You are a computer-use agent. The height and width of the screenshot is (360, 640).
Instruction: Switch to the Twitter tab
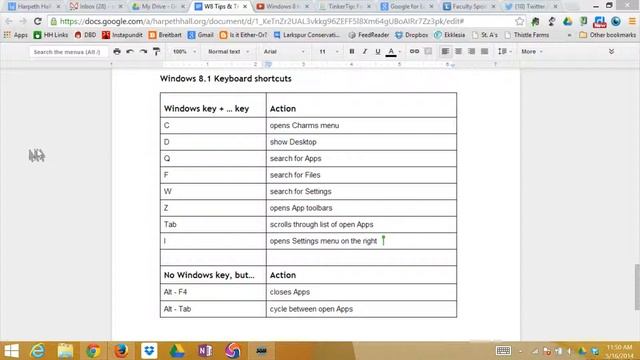pyautogui.click(x=530, y=7)
